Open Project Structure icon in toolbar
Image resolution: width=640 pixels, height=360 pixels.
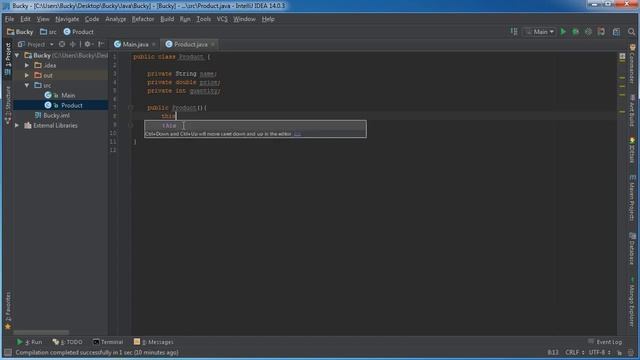(x=616, y=31)
